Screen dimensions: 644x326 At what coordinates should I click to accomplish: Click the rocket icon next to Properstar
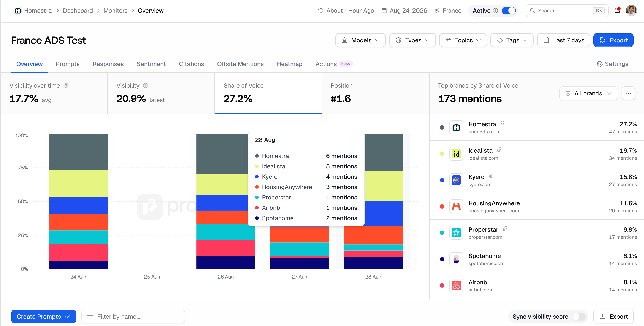pos(505,229)
